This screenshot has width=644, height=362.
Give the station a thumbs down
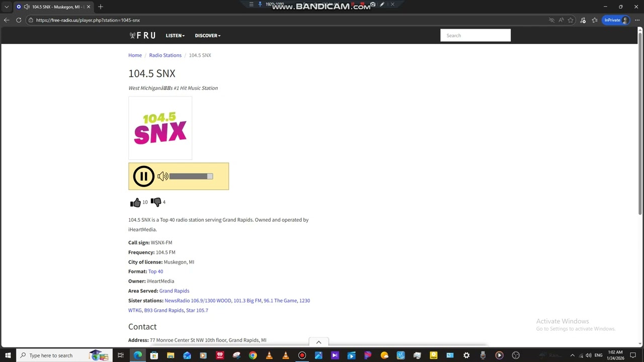click(x=156, y=202)
